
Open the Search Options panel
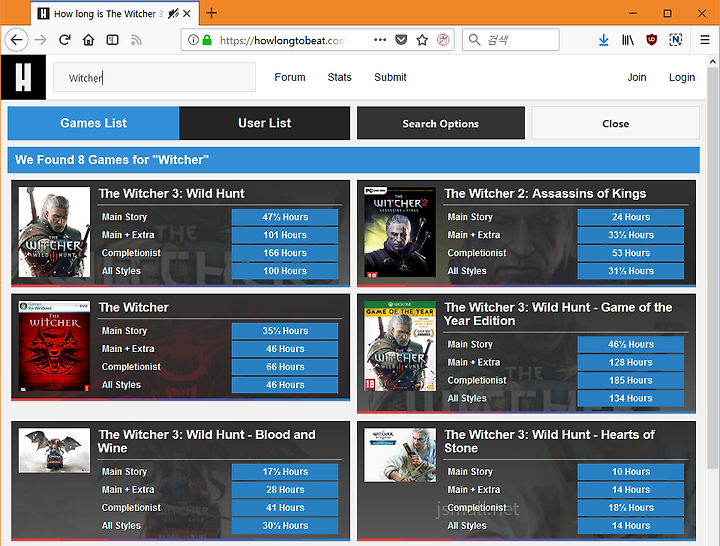(x=441, y=123)
